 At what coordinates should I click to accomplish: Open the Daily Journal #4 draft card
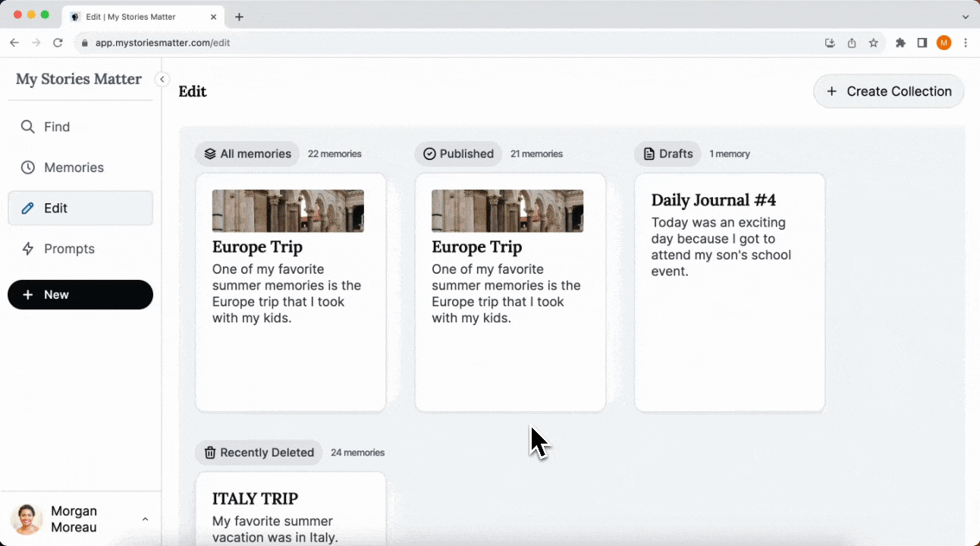click(x=730, y=293)
